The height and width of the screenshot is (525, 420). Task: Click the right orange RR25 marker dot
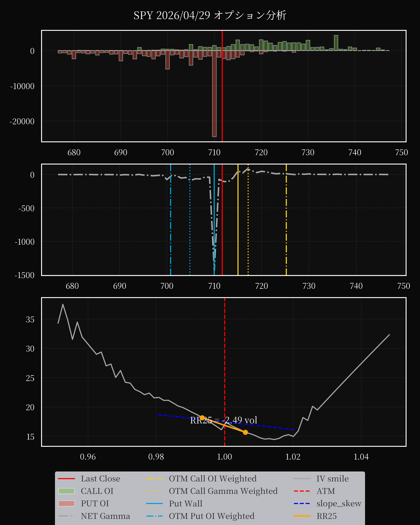click(245, 432)
